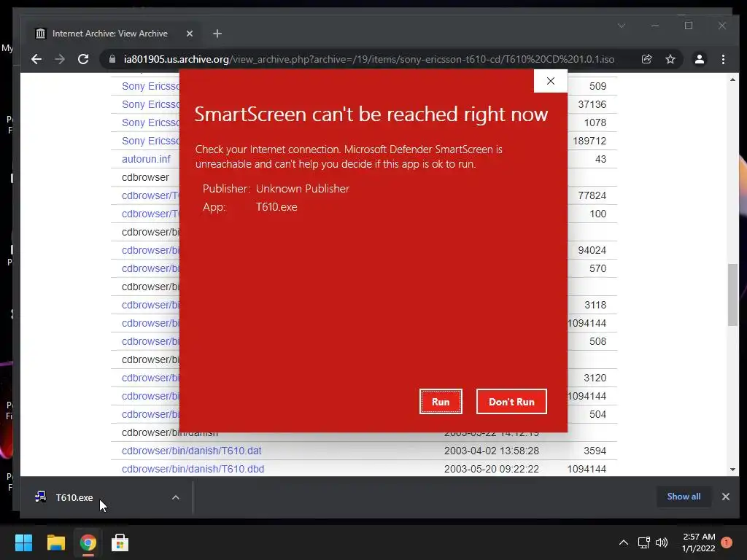Click Run in the SmartScreen dialog
747x560 pixels.
pyautogui.click(x=441, y=402)
